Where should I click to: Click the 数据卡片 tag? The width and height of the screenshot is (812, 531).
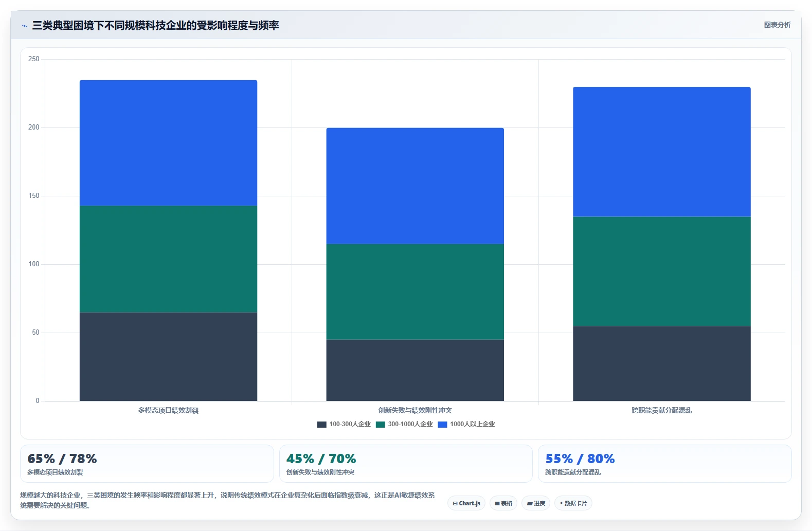coord(573,503)
